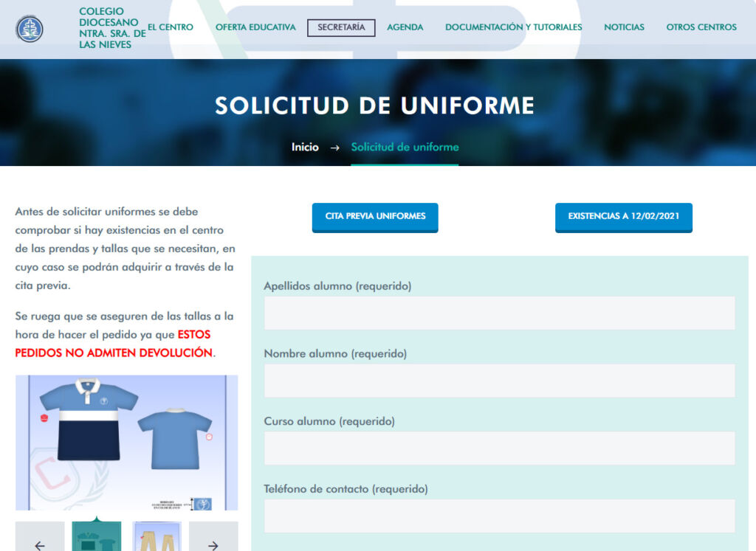
Task: Click the next arrow in uniform gallery
Action: click(x=213, y=541)
